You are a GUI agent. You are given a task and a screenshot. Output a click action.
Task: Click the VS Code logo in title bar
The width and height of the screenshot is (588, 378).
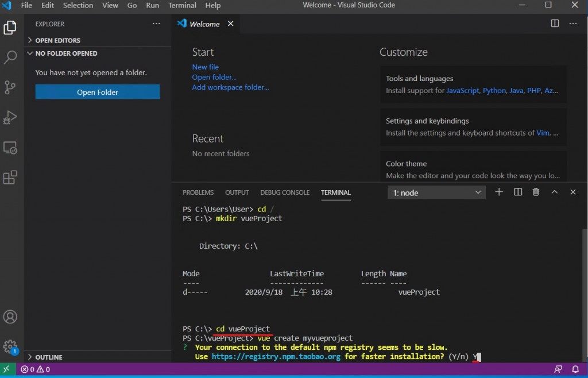[x=7, y=5]
